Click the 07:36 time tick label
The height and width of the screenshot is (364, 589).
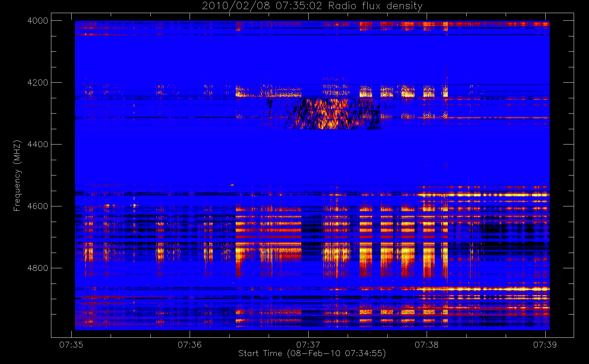click(190, 345)
